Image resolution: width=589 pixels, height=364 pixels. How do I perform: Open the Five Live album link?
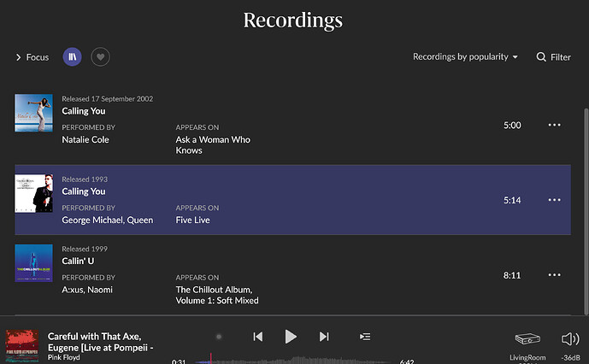192,220
